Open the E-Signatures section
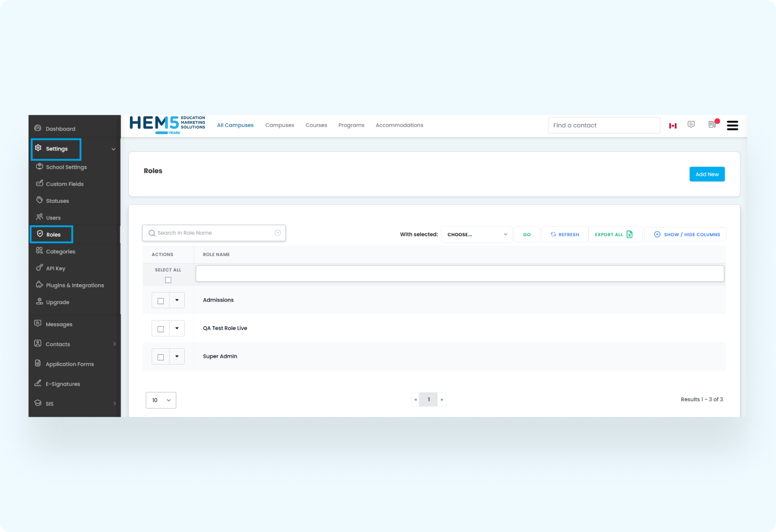 [x=63, y=383]
